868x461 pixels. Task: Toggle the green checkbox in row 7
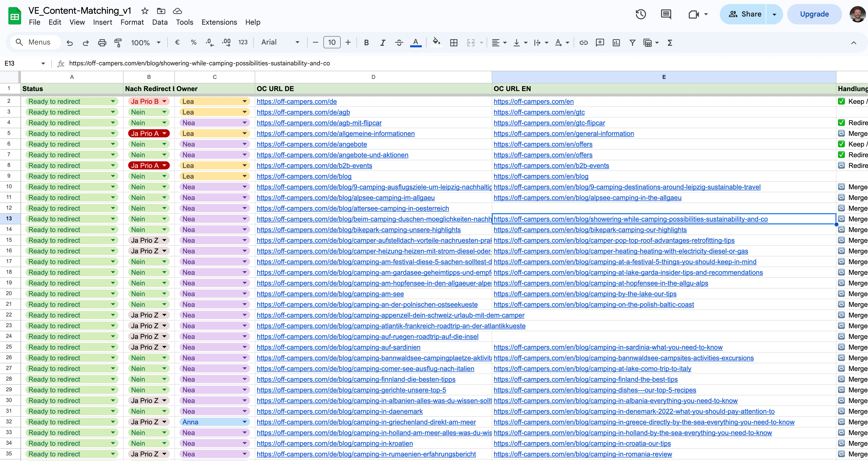pos(841,155)
